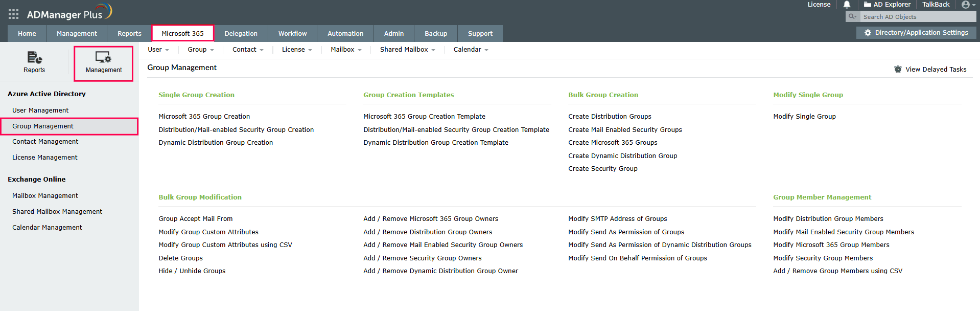
Task: Click Hide / Unhide Groups link
Action: pos(192,271)
